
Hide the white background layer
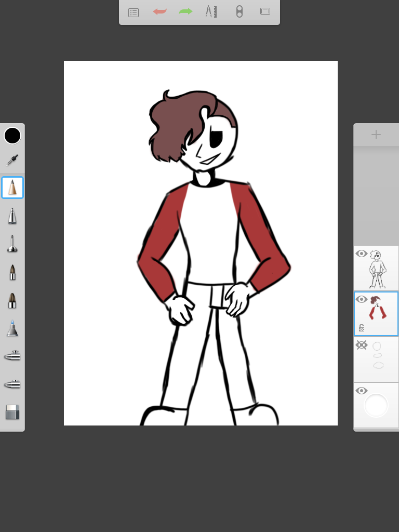(x=362, y=391)
